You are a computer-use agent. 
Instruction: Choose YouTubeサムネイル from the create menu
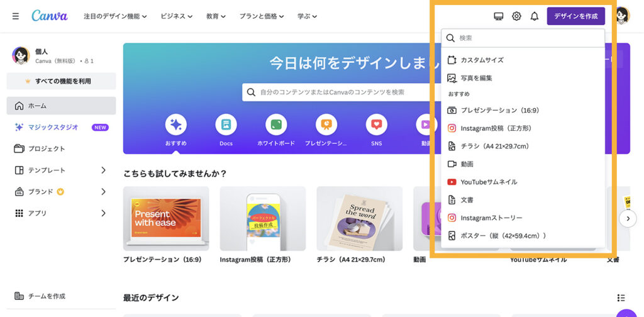[489, 182]
